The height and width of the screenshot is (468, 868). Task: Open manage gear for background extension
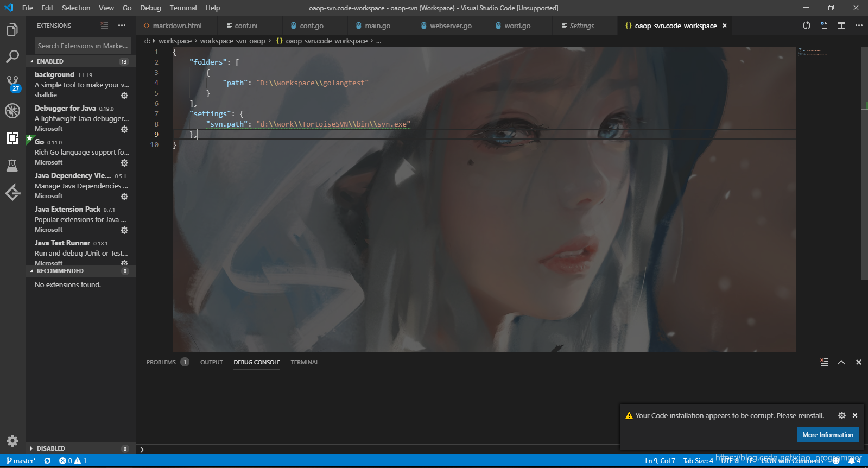coord(124,96)
